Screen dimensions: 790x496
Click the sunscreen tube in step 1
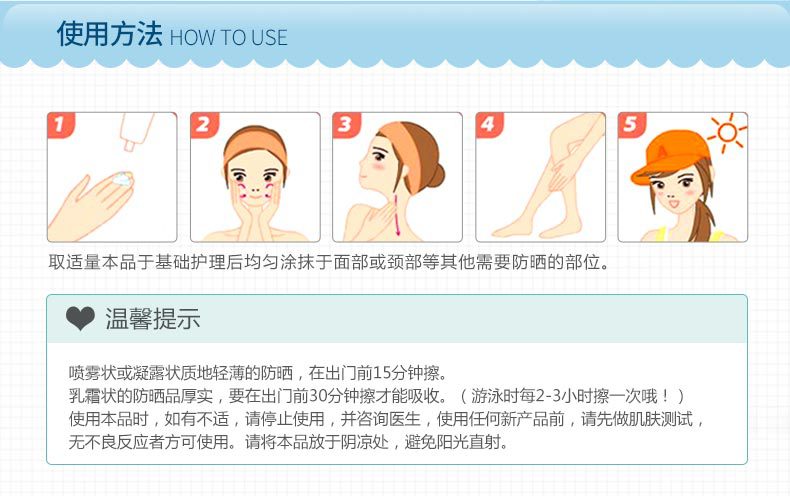135,132
